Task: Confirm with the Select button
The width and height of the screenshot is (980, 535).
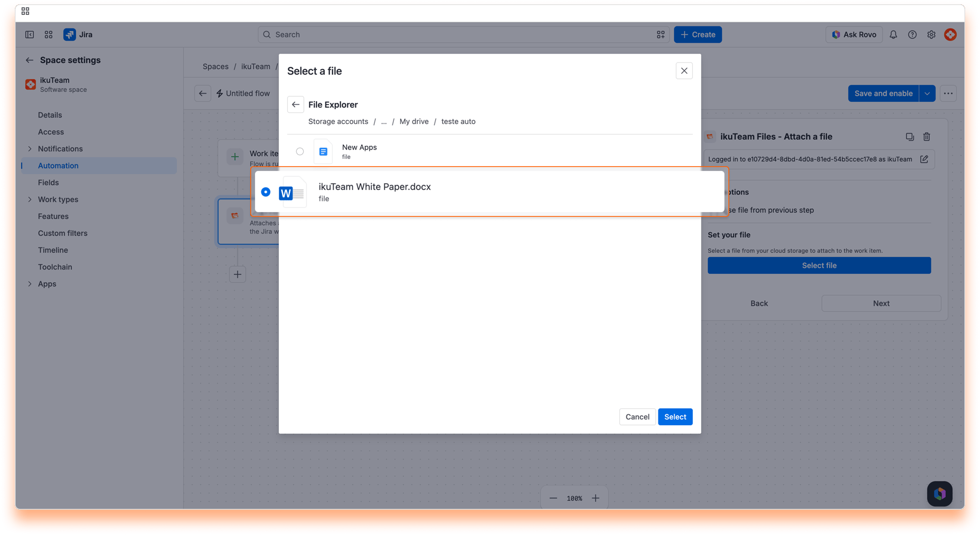Action: click(x=675, y=417)
